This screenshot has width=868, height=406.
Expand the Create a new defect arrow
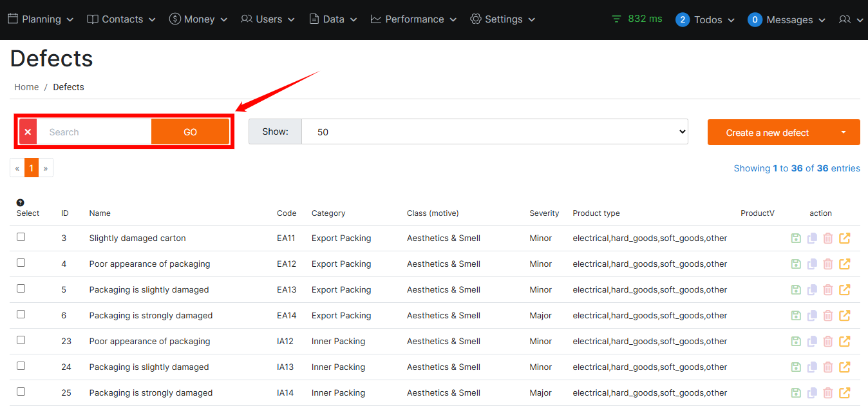click(x=844, y=132)
